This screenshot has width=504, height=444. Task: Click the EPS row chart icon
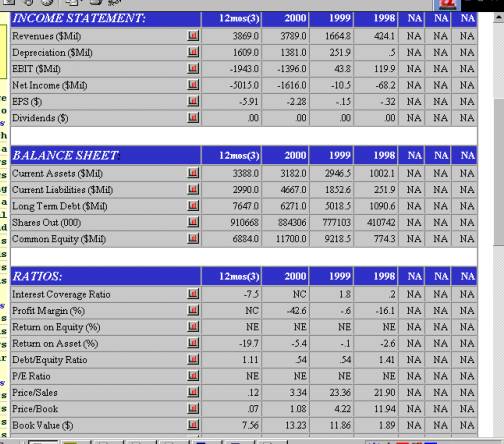193,101
